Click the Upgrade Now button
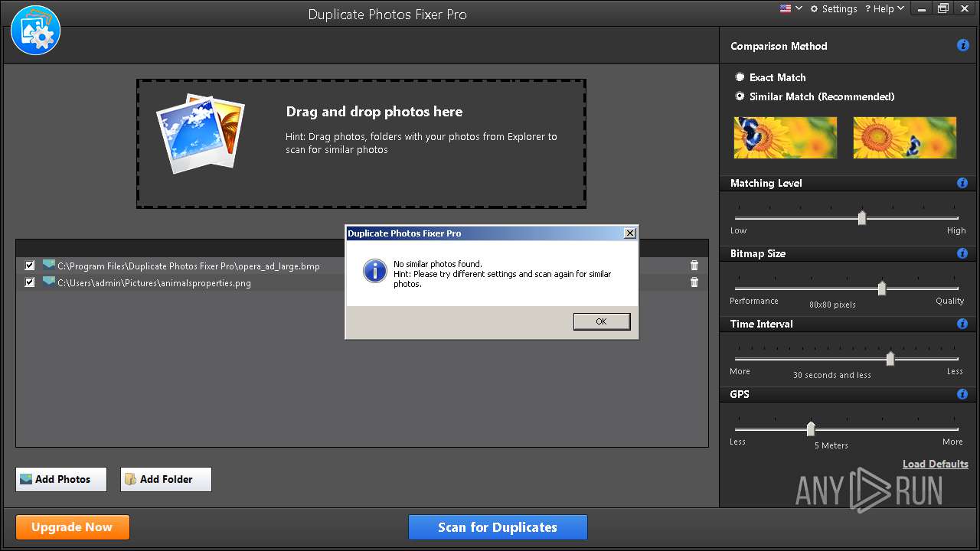This screenshot has height=551, width=980. coord(73,527)
